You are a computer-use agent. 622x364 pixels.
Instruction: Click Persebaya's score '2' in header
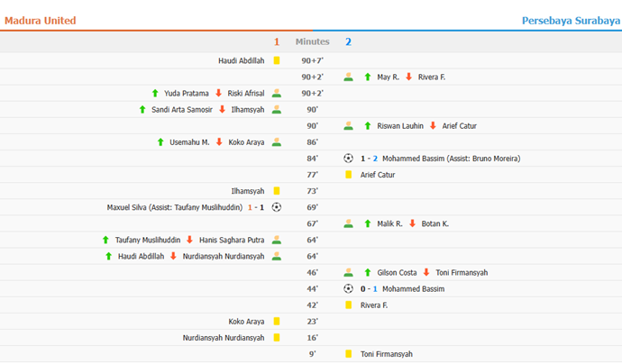point(348,41)
